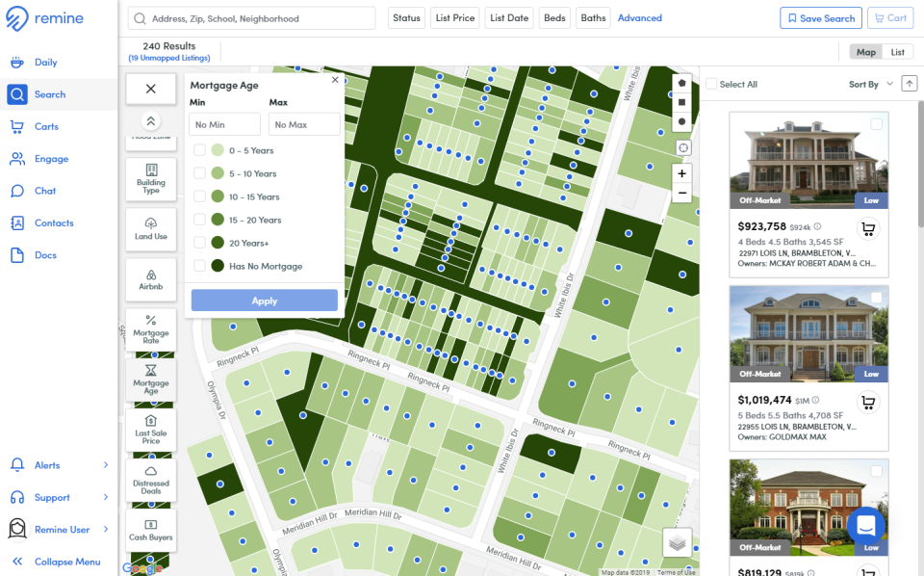Image resolution: width=924 pixels, height=576 pixels.
Task: Select the Cash Buyers filter
Action: tap(150, 529)
